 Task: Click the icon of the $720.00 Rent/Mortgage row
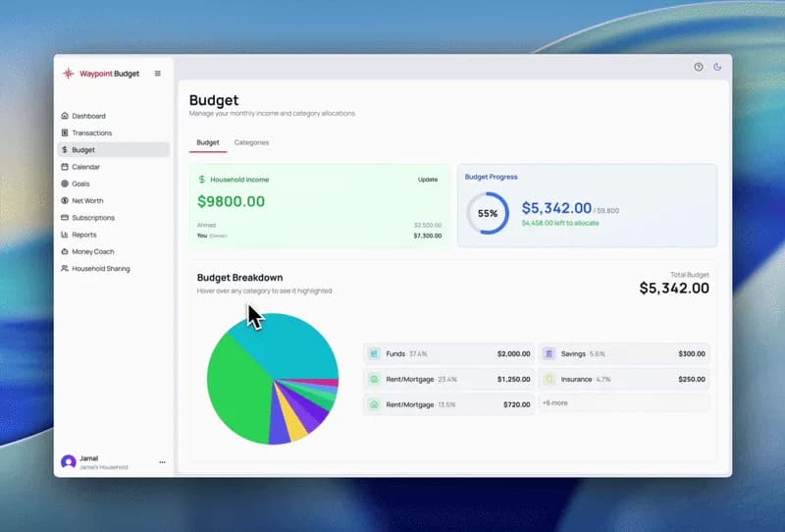click(x=374, y=404)
